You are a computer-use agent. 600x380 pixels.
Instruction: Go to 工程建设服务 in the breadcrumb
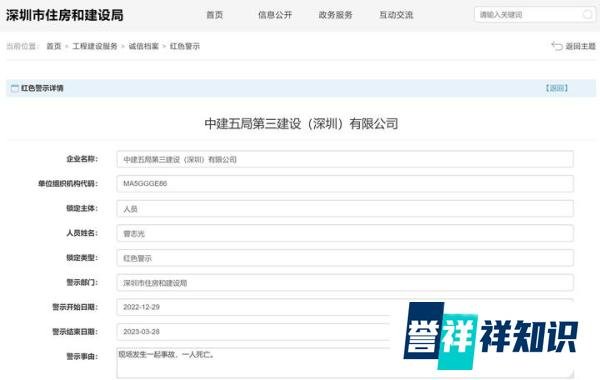point(95,46)
